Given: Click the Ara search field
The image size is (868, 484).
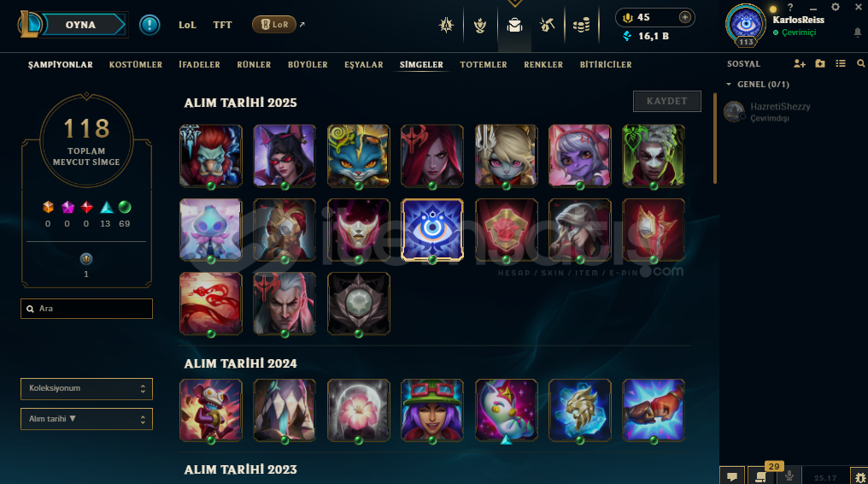Looking at the screenshot, I should tap(86, 309).
